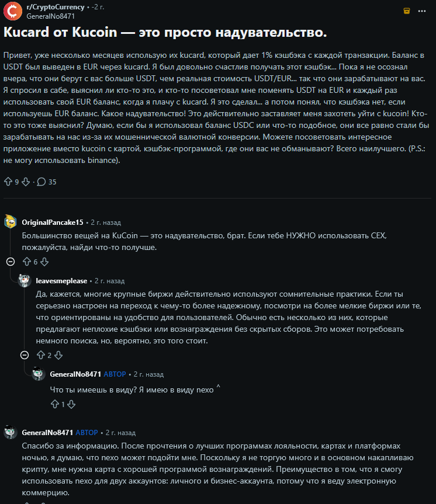Click the r/CryptoCurrency community logo icon

[x=13, y=11]
